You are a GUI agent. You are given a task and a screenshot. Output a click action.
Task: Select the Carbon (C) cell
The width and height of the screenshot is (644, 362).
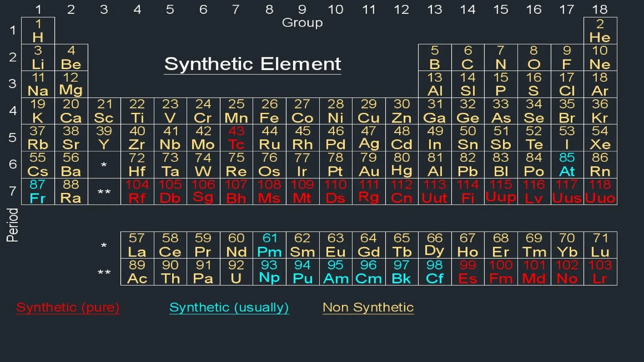[x=468, y=58]
